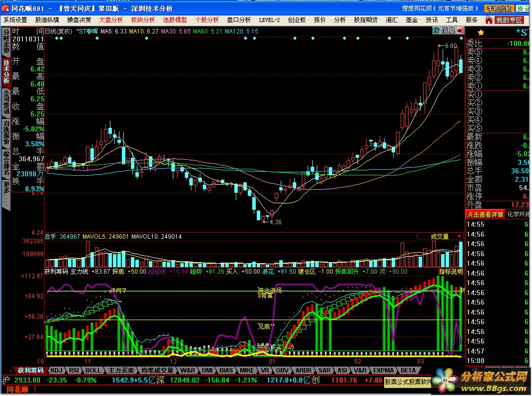This screenshot has width=532, height=396.
Task: Click Shanghai index value 2933.80
Action: click(x=27, y=380)
